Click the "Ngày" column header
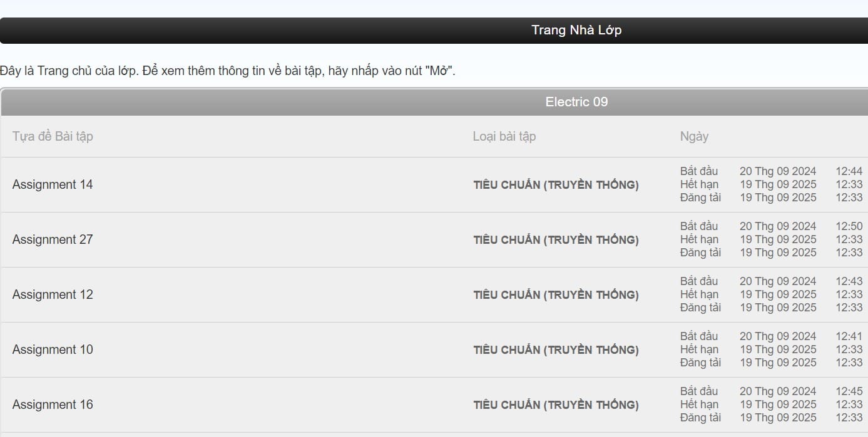868x437 pixels. (694, 136)
